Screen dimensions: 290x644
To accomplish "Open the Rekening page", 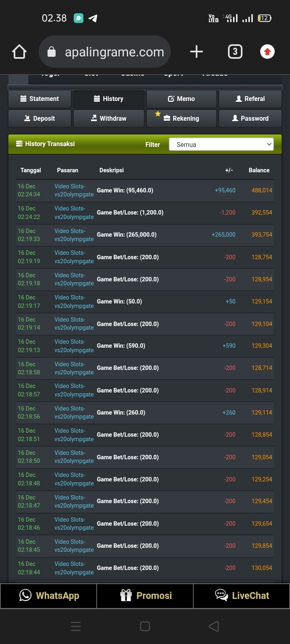I will point(181,119).
